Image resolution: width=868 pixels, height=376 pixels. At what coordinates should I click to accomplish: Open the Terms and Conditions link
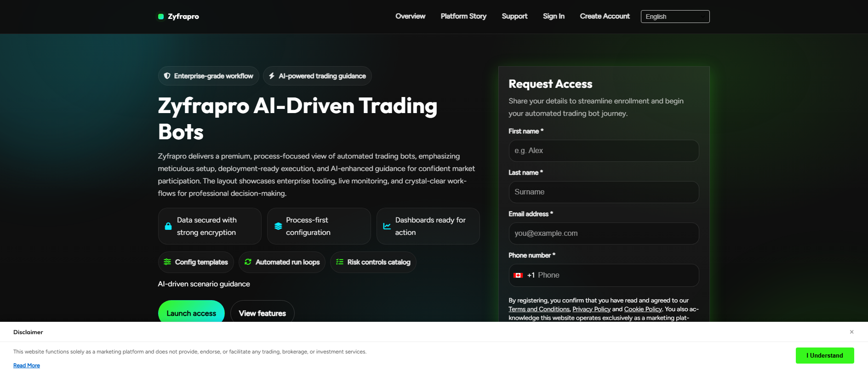coord(539,309)
